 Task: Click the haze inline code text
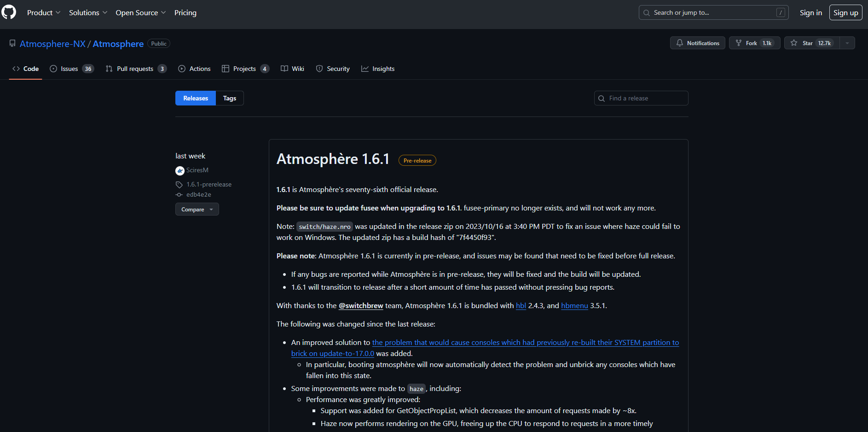click(x=417, y=389)
